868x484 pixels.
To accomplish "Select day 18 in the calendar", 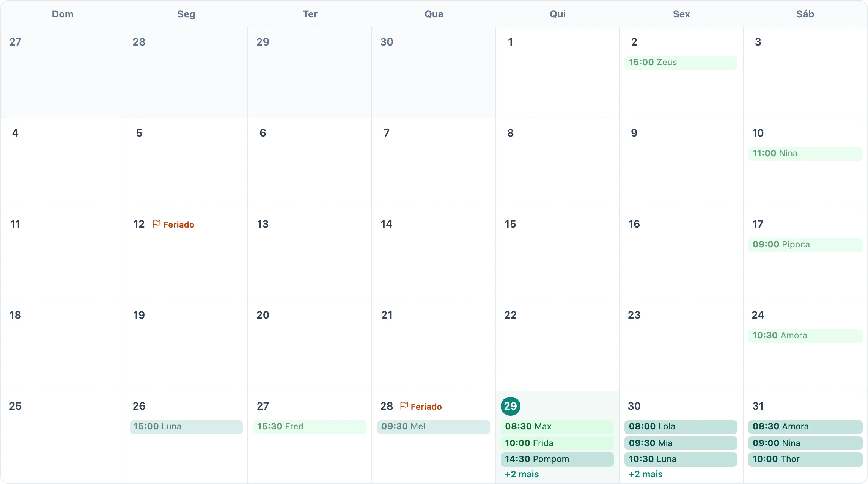I will 15,315.
